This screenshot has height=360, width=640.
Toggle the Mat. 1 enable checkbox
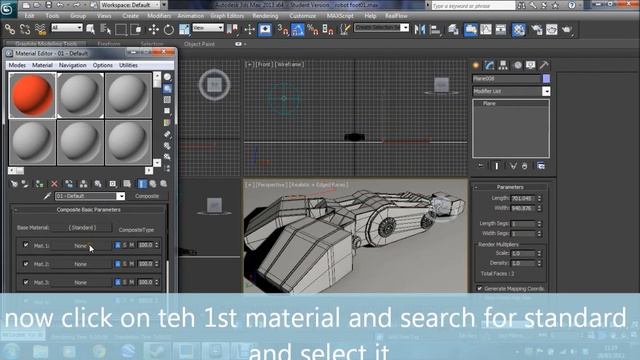coord(26,245)
